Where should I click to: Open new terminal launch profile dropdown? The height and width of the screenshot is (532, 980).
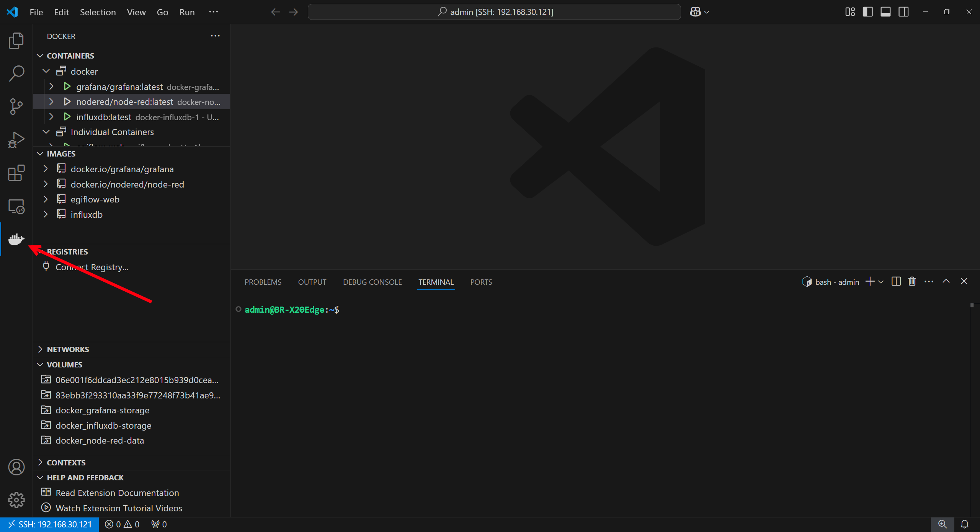(x=881, y=282)
